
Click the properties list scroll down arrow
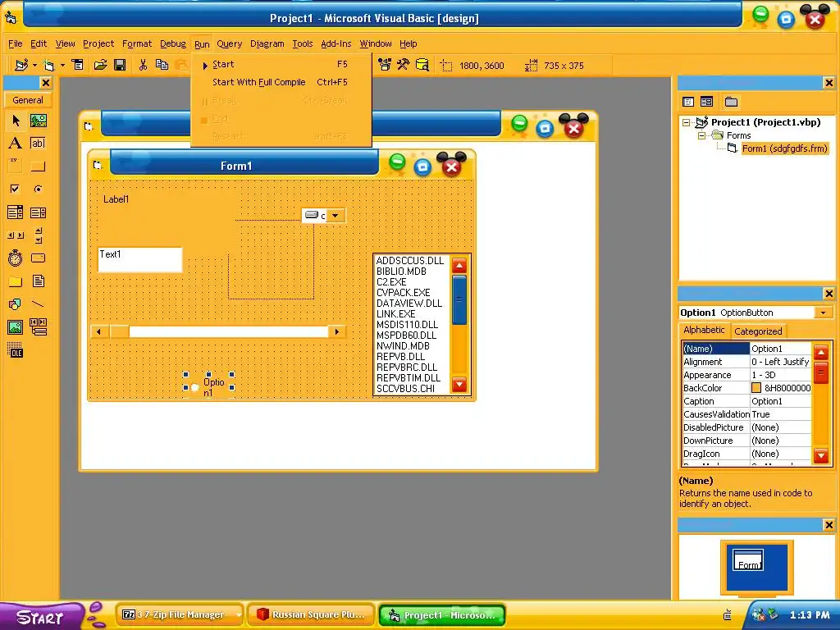[x=821, y=455]
